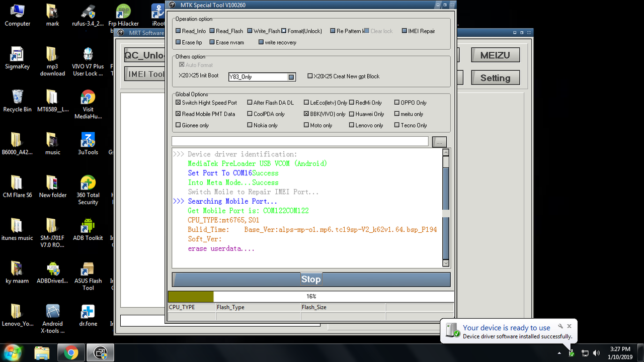Open B6000_A42 folder

[x=17, y=144]
